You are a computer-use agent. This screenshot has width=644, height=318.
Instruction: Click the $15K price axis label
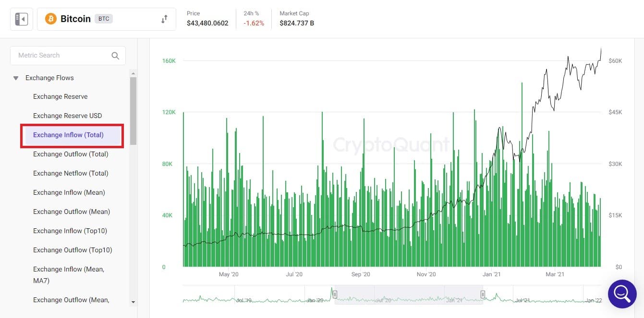coord(615,215)
